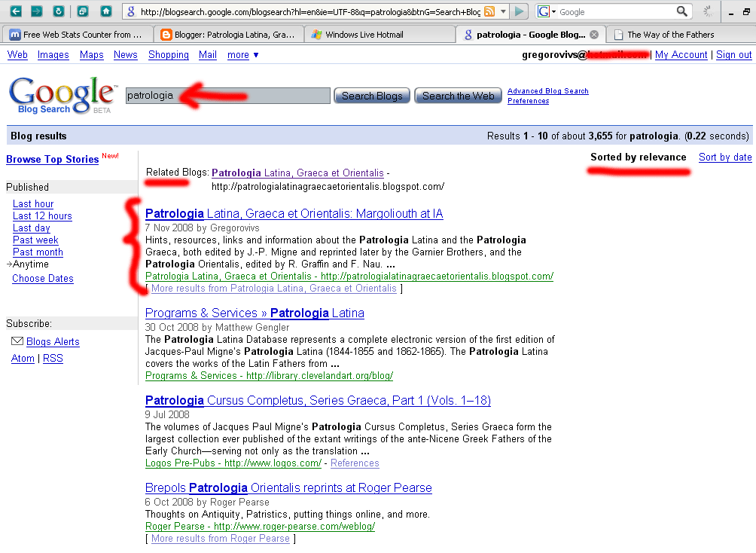Click the Search Blogs button
The image size is (756, 553).
(x=372, y=96)
